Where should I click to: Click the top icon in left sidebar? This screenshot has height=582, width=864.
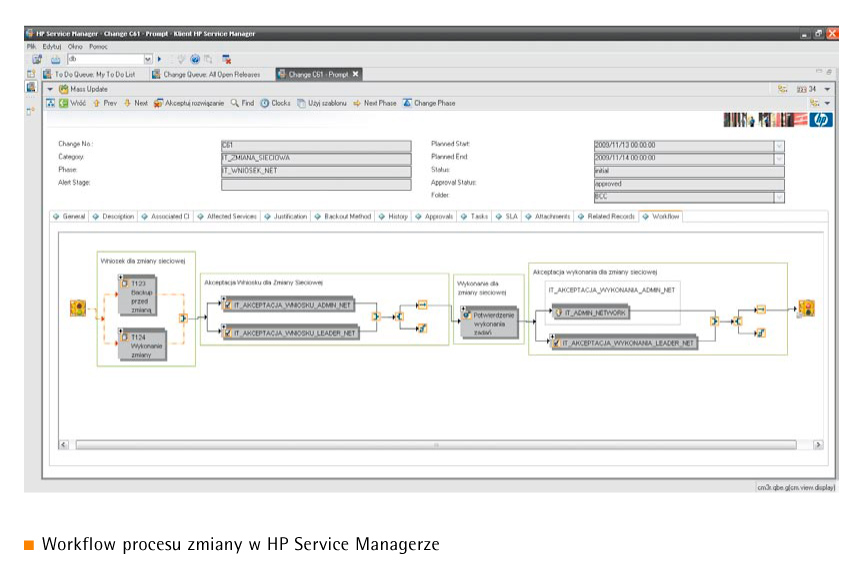(x=31, y=73)
